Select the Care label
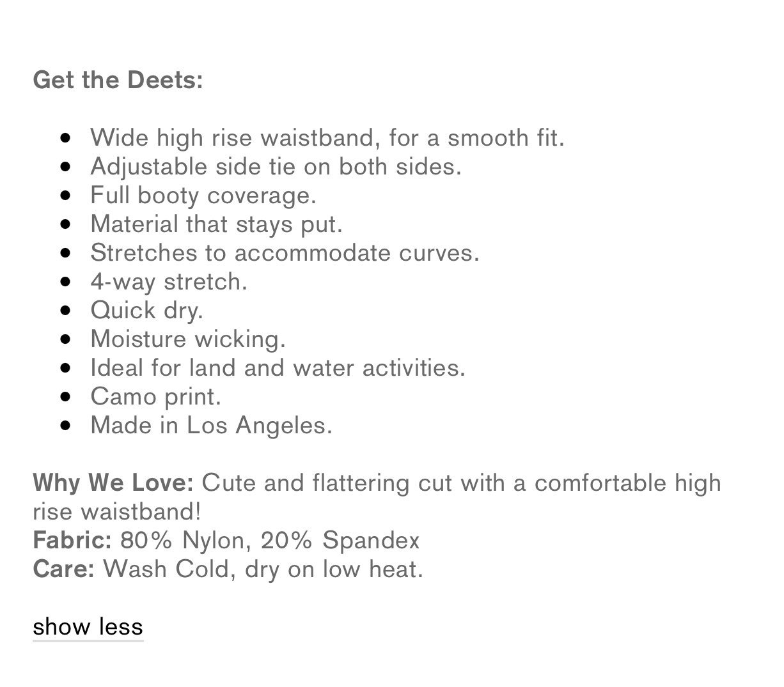This screenshot has height=687, width=784. (63, 569)
